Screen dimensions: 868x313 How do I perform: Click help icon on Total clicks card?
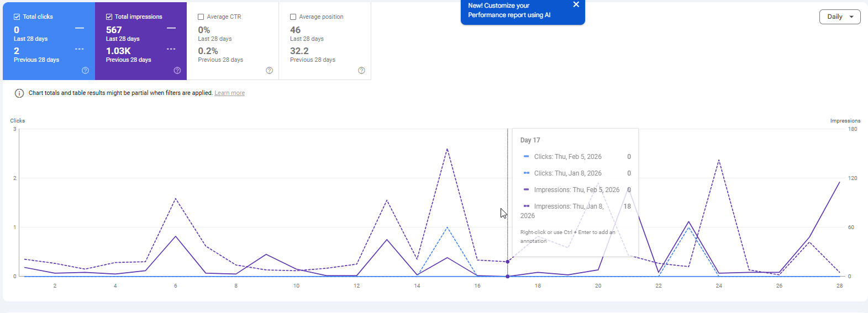coord(85,71)
